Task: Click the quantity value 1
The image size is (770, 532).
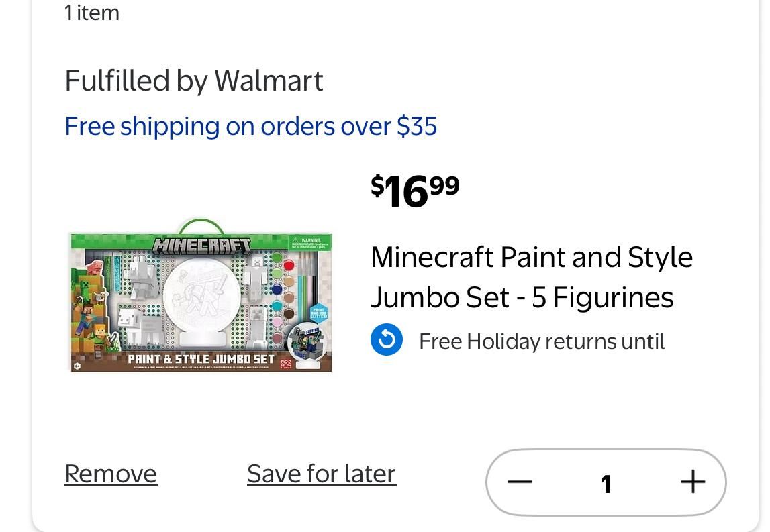Action: [x=606, y=484]
